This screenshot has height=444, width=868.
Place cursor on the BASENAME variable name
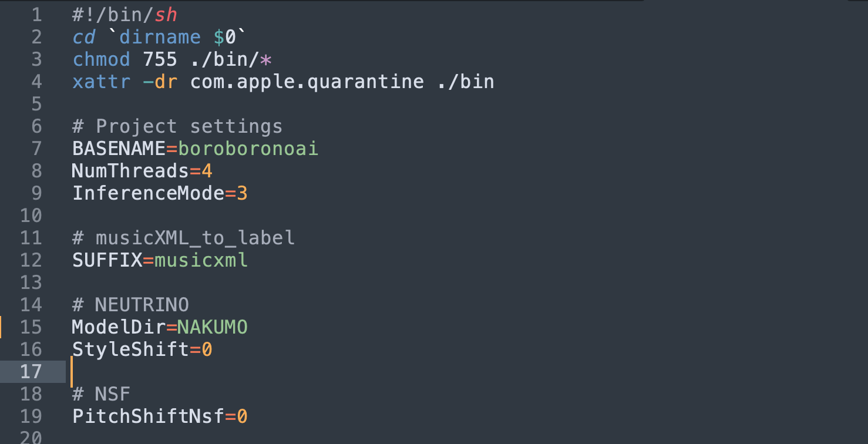[x=119, y=149]
